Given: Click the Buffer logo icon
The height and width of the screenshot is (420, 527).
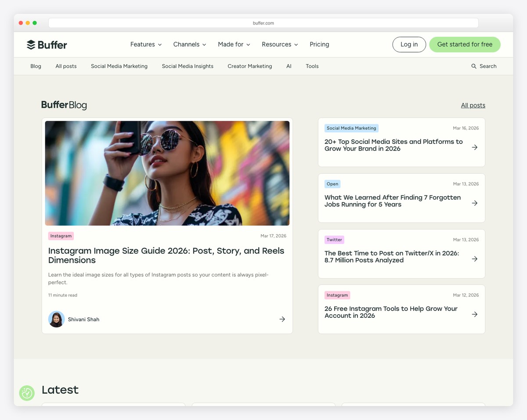Looking at the screenshot, I should tap(31, 44).
